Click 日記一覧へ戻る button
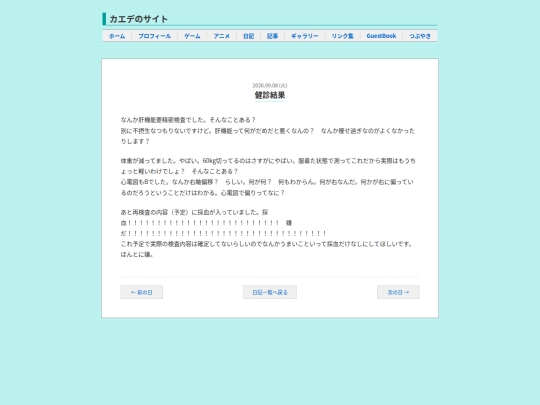This screenshot has height=405, width=540. (x=270, y=292)
